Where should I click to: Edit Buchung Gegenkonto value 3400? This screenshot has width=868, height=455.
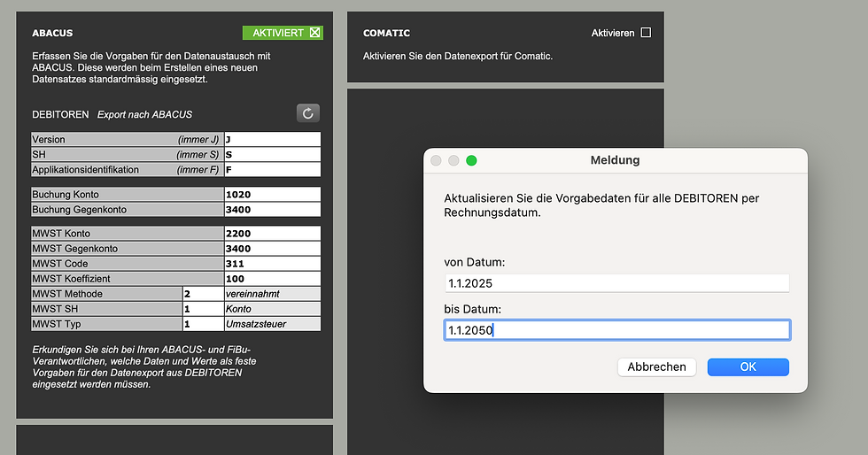click(x=273, y=209)
